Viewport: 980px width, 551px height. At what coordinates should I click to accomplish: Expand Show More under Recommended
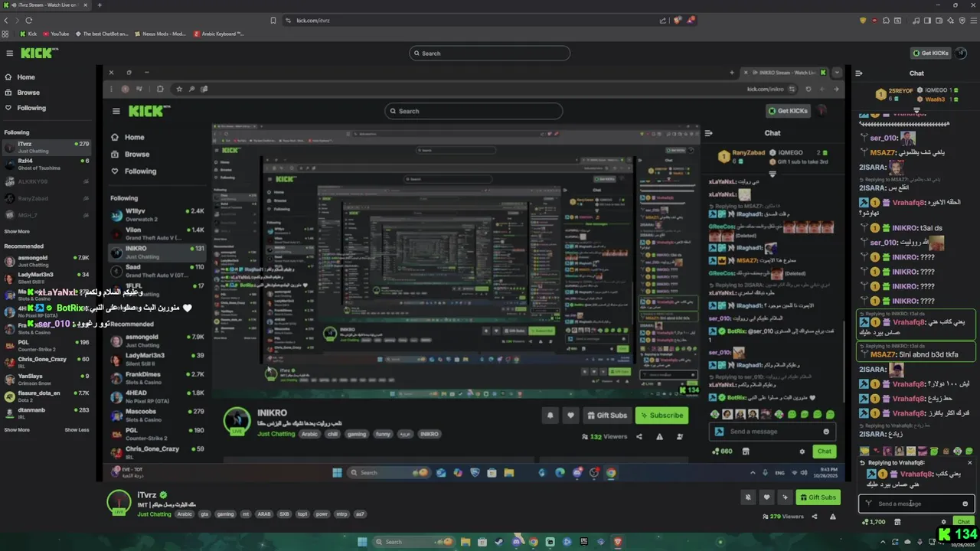coord(17,430)
